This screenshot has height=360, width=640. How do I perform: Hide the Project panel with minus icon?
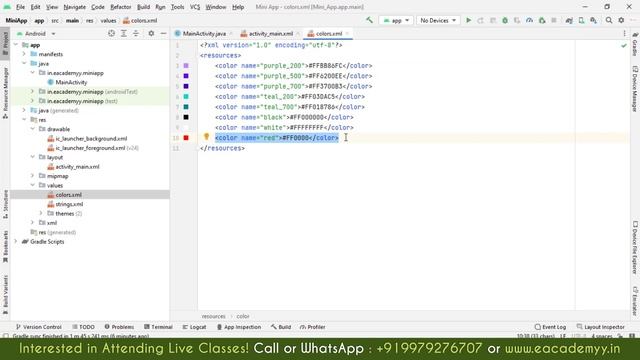(x=163, y=33)
